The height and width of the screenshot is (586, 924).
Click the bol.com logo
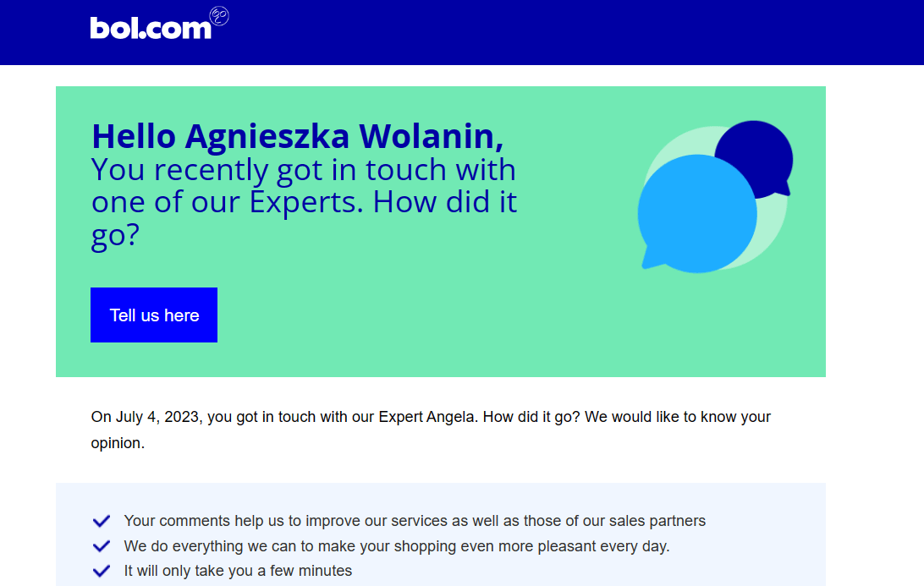point(150,28)
